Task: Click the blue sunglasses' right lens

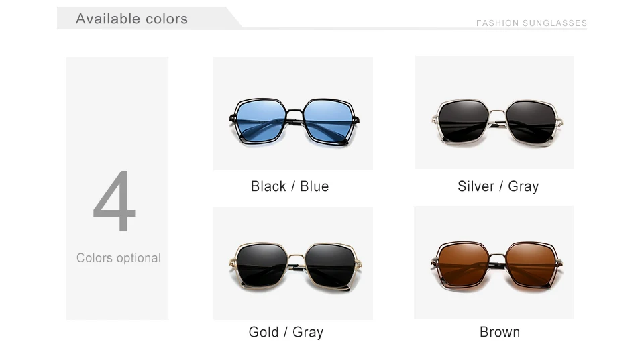Action: pyautogui.click(x=328, y=120)
